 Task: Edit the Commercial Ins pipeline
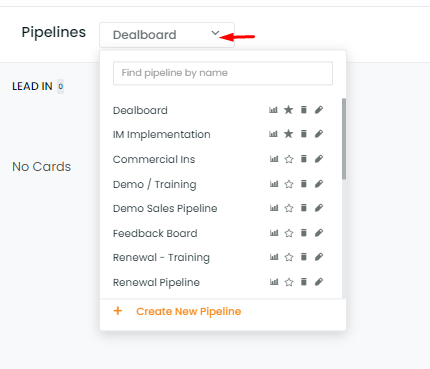click(x=319, y=159)
